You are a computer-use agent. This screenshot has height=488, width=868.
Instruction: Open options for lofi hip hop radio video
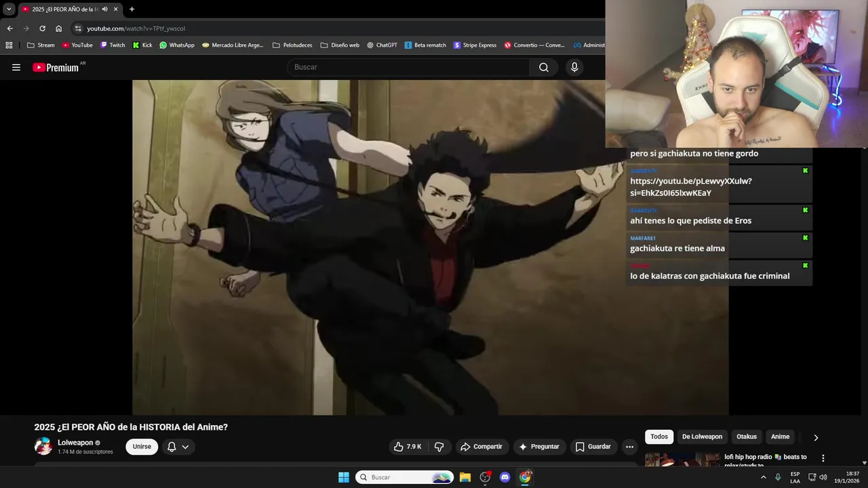tap(823, 458)
